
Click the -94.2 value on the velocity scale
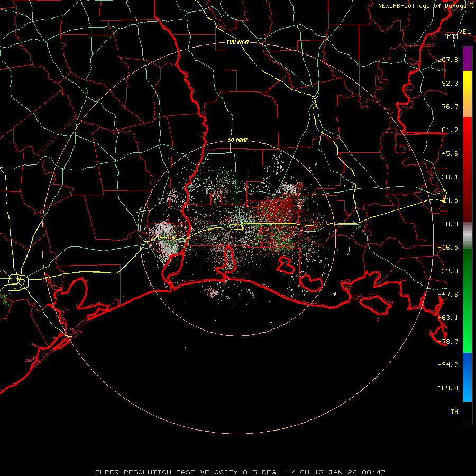[x=448, y=364]
